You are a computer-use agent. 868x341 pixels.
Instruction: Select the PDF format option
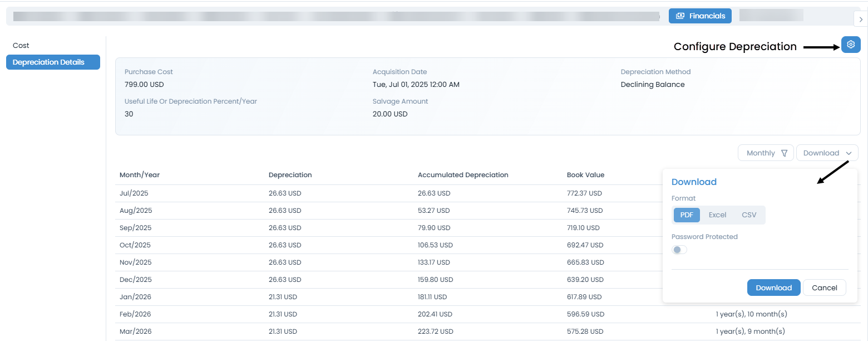pos(686,215)
